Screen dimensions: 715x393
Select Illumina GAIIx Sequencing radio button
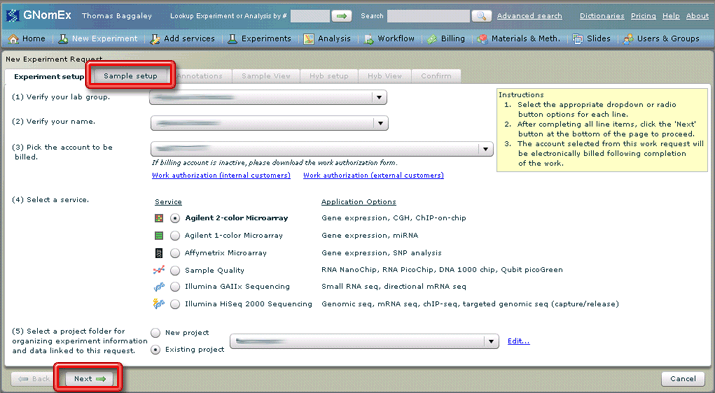[x=175, y=287]
